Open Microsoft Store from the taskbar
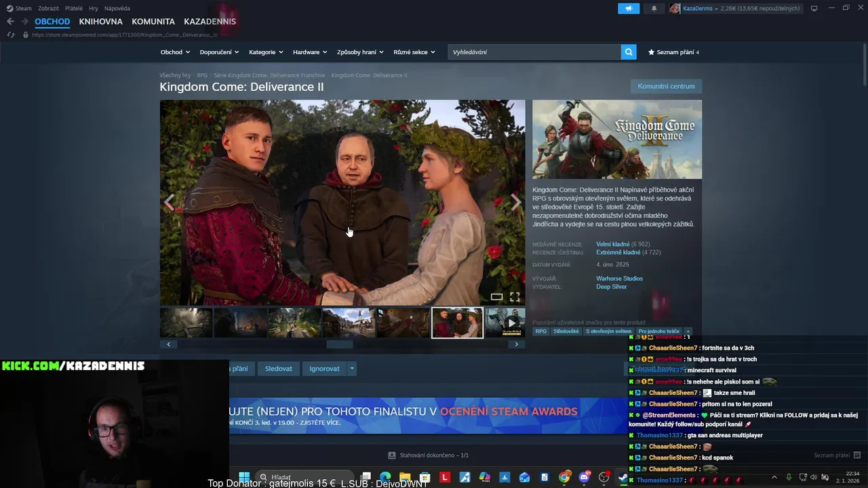The height and width of the screenshot is (488, 868). [x=425, y=477]
